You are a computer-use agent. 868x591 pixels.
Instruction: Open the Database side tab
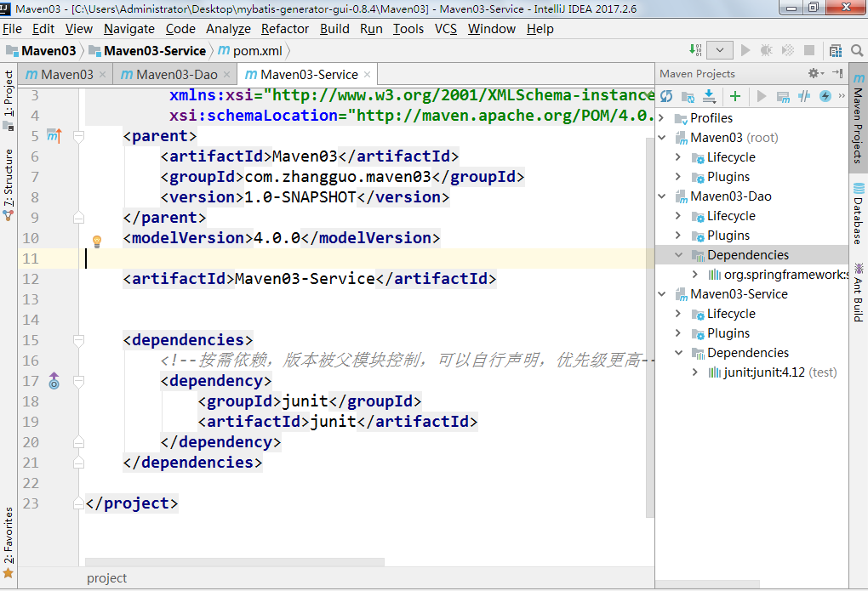pyautogui.click(x=858, y=213)
